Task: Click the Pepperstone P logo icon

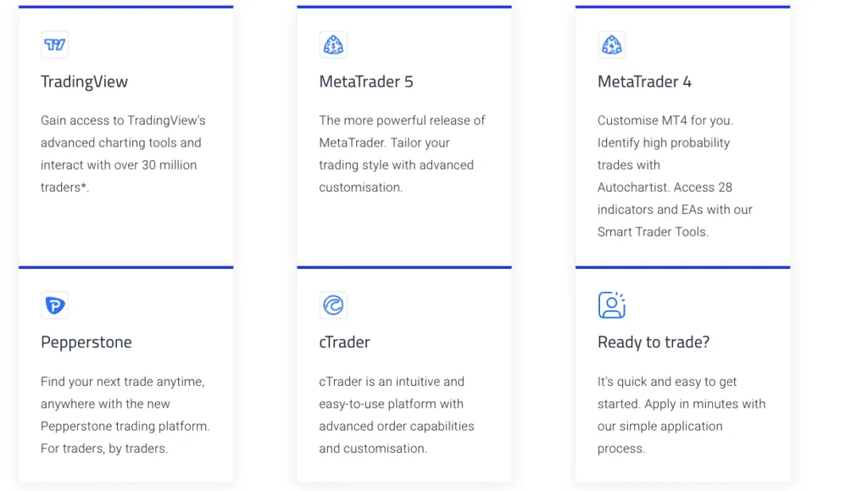Action: pyautogui.click(x=55, y=305)
